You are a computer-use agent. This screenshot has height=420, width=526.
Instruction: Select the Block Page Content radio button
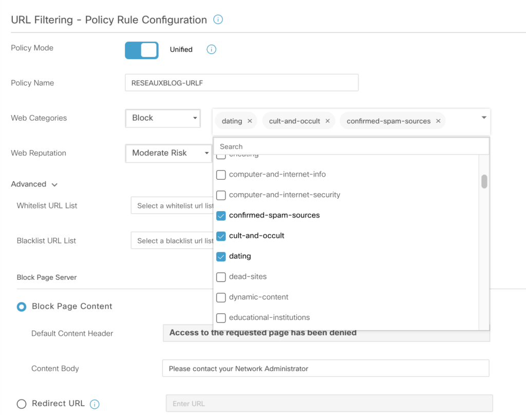[22, 307]
